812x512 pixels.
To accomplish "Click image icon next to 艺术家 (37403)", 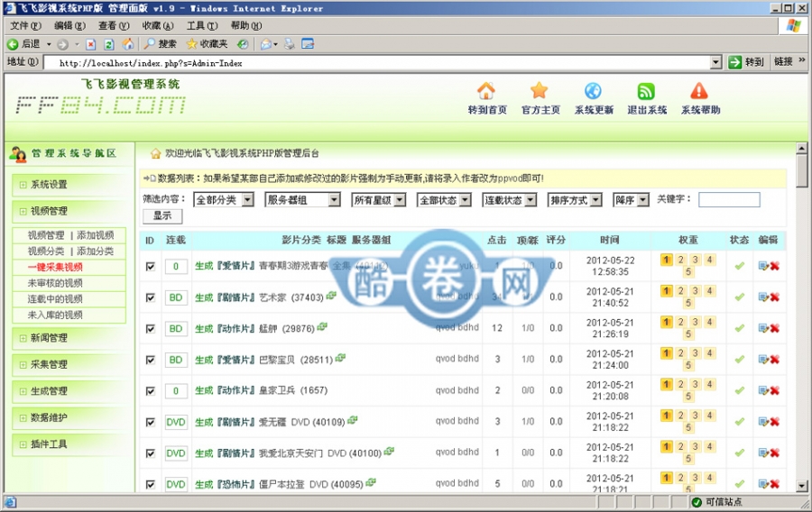I will pos(331,296).
